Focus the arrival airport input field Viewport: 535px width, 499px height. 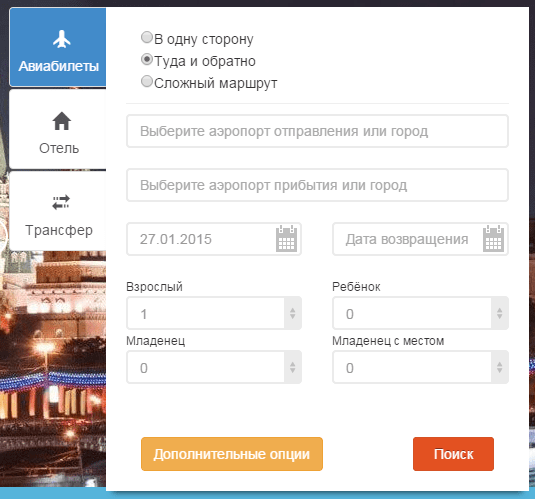tap(317, 185)
